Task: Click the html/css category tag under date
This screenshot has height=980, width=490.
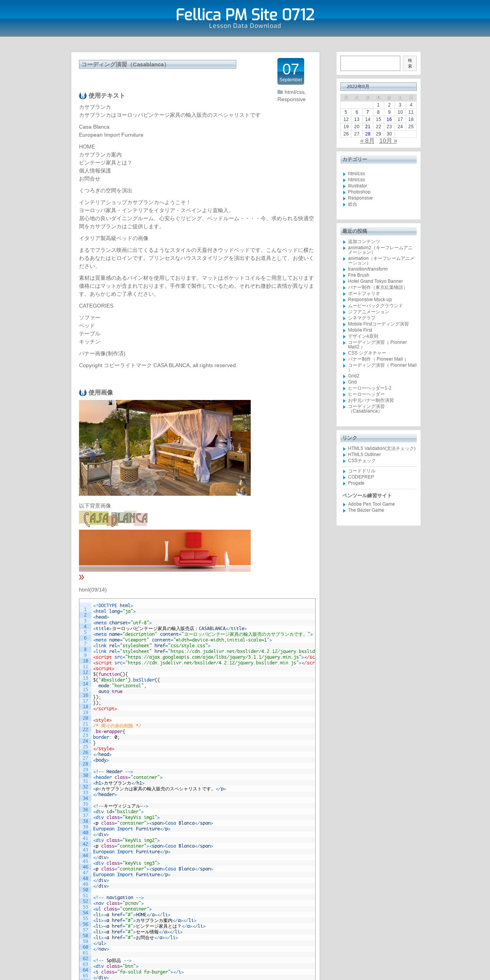Action: (x=295, y=92)
